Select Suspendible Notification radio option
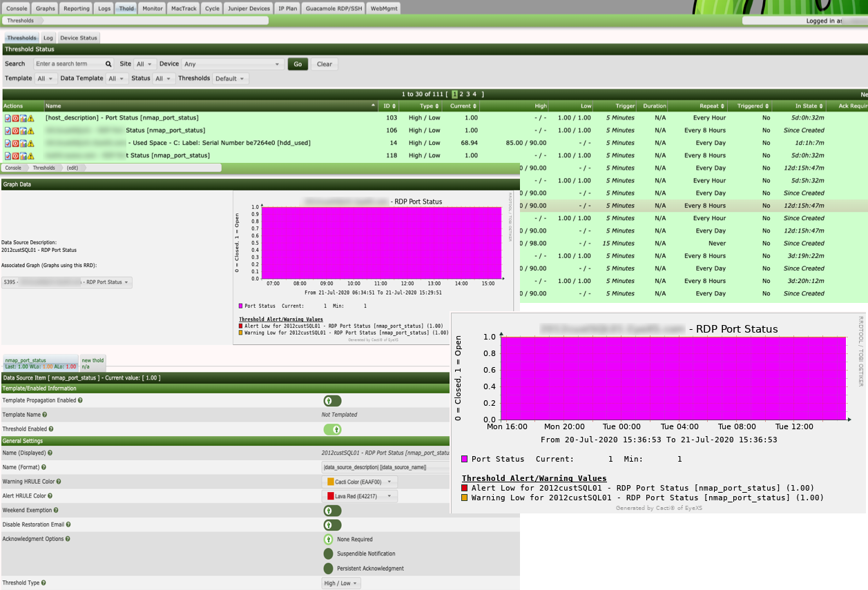The image size is (868, 590). (328, 553)
